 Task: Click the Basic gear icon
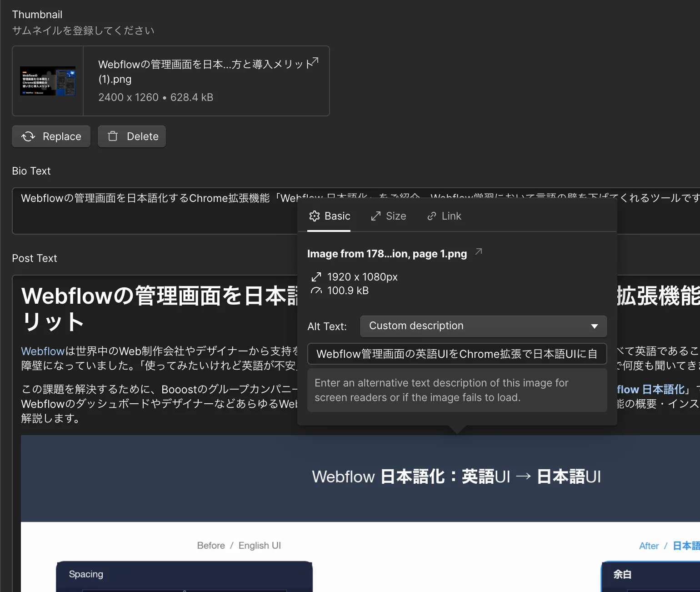pyautogui.click(x=315, y=216)
